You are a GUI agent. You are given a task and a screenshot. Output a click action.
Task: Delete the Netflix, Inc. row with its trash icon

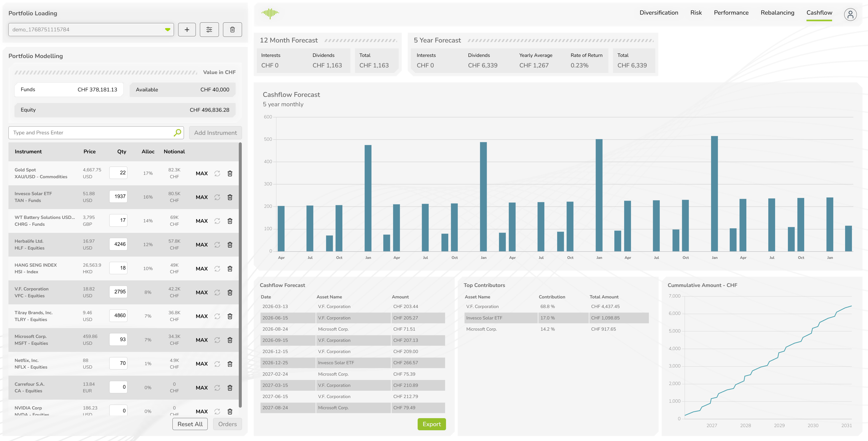point(230,364)
